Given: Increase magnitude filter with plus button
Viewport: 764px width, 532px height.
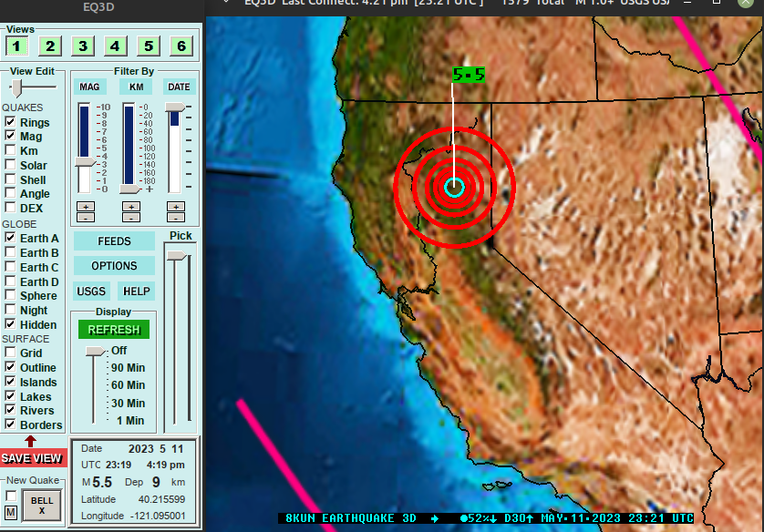Looking at the screenshot, I should point(86,207).
